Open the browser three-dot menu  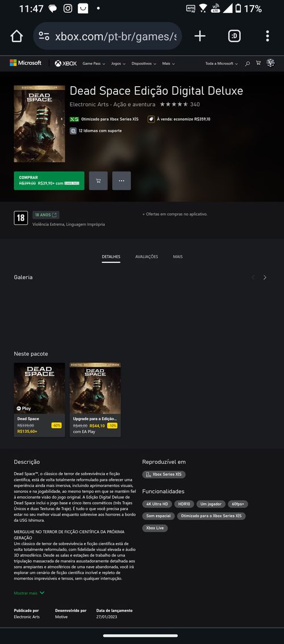click(268, 36)
